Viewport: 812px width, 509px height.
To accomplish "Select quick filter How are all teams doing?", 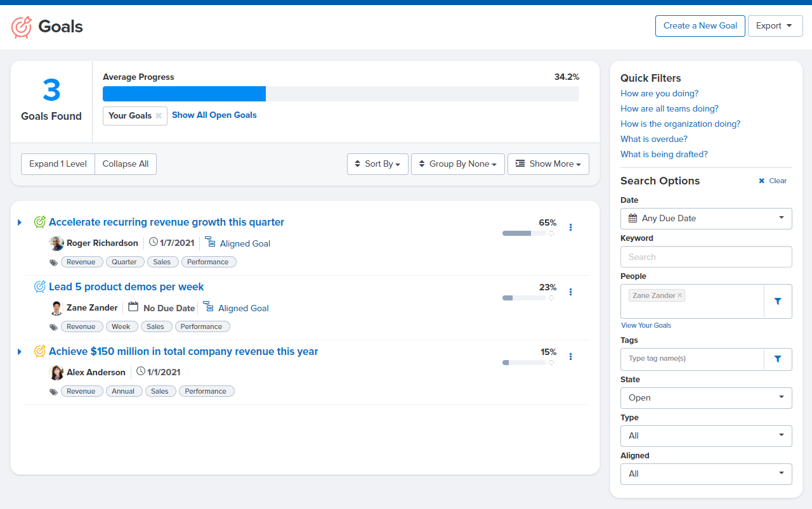I will (669, 109).
